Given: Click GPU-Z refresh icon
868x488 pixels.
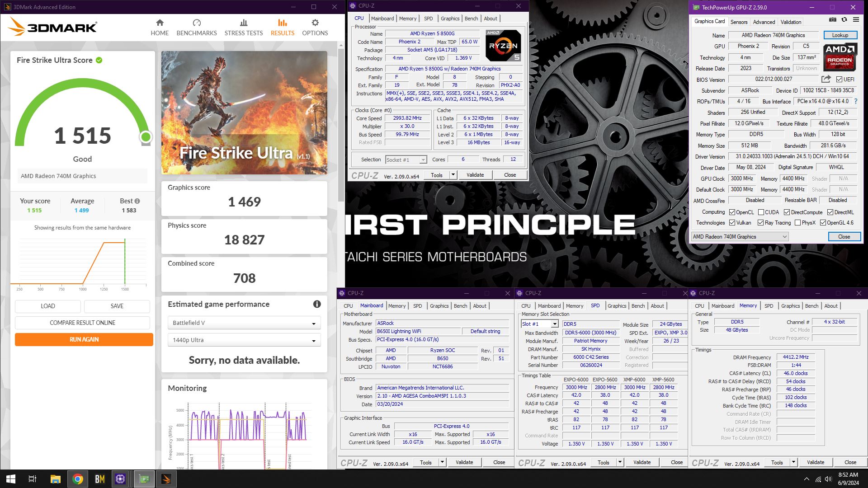Looking at the screenshot, I should point(844,20).
